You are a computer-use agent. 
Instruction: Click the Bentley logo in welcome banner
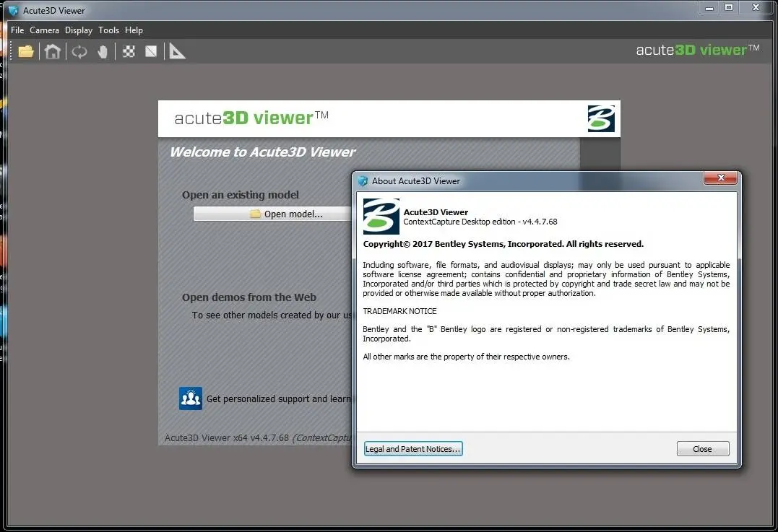click(601, 118)
